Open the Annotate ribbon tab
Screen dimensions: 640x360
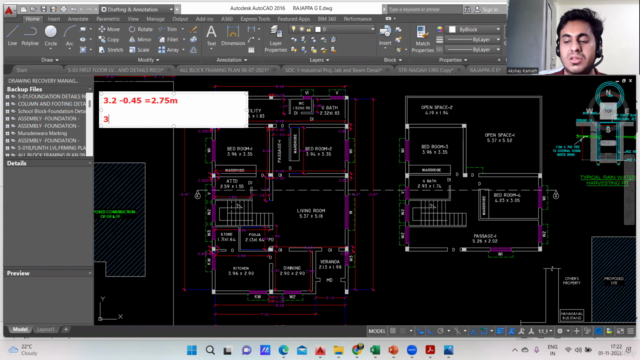click(x=78, y=19)
